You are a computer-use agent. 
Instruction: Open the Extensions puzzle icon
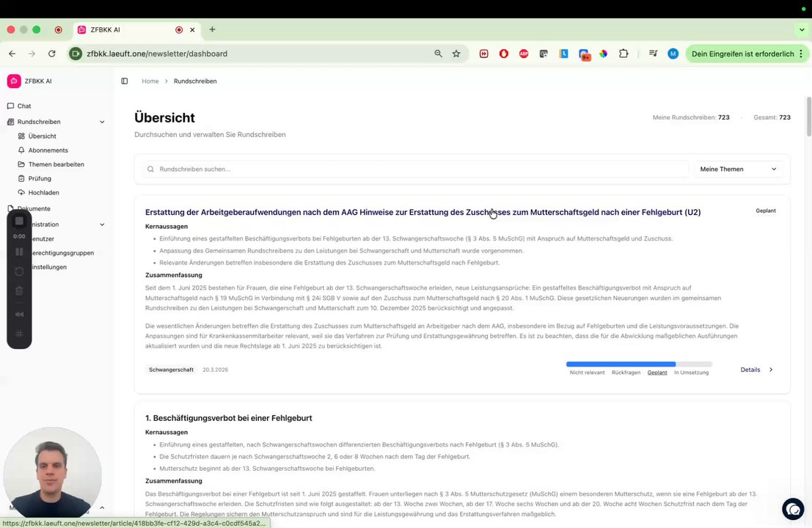pos(623,54)
